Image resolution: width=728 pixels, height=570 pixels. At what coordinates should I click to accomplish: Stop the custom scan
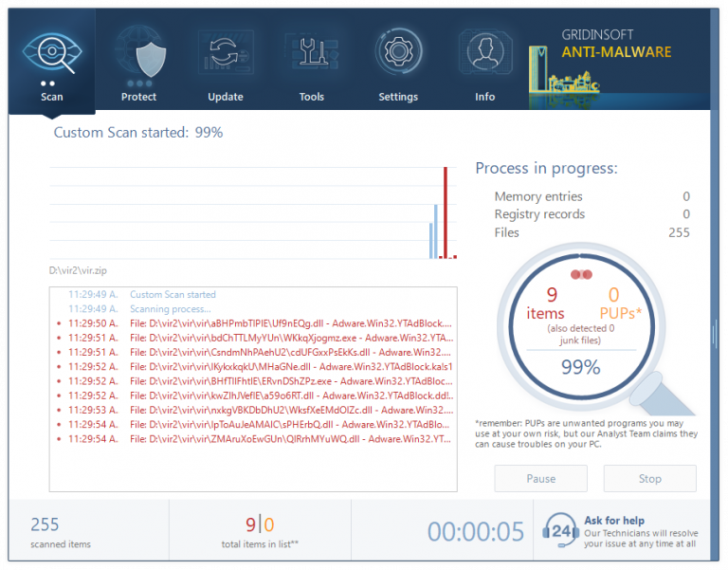click(x=649, y=478)
